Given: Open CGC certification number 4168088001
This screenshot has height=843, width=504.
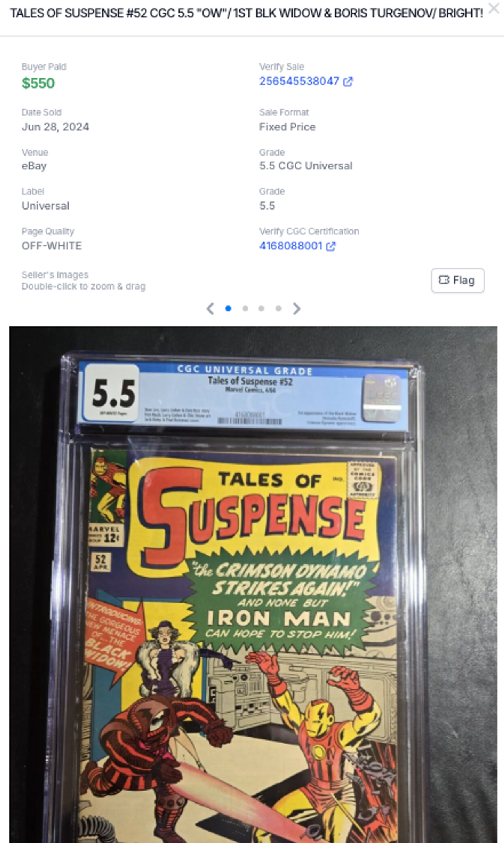Looking at the screenshot, I should pos(291,246).
